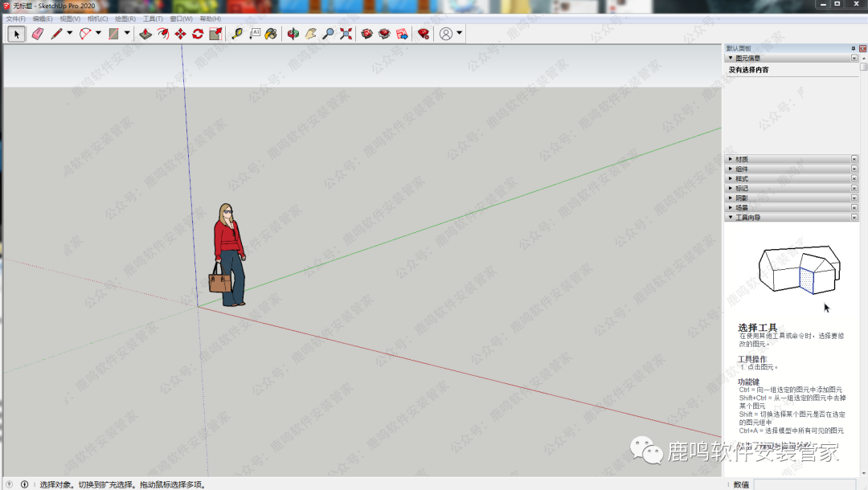This screenshot has height=490, width=868.
Task: Activate the Push/Pull tool
Action: click(145, 34)
